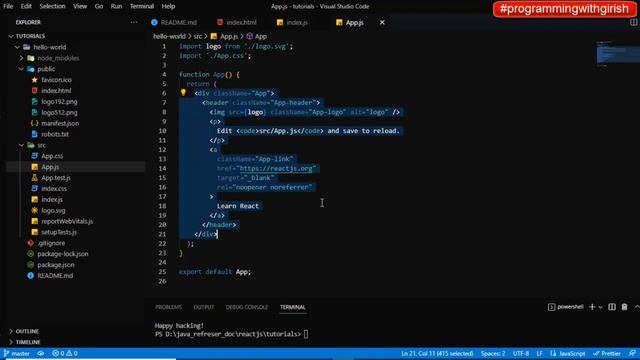Image resolution: width=640 pixels, height=360 pixels.
Task: Open the Run menu
Action: 116,6
